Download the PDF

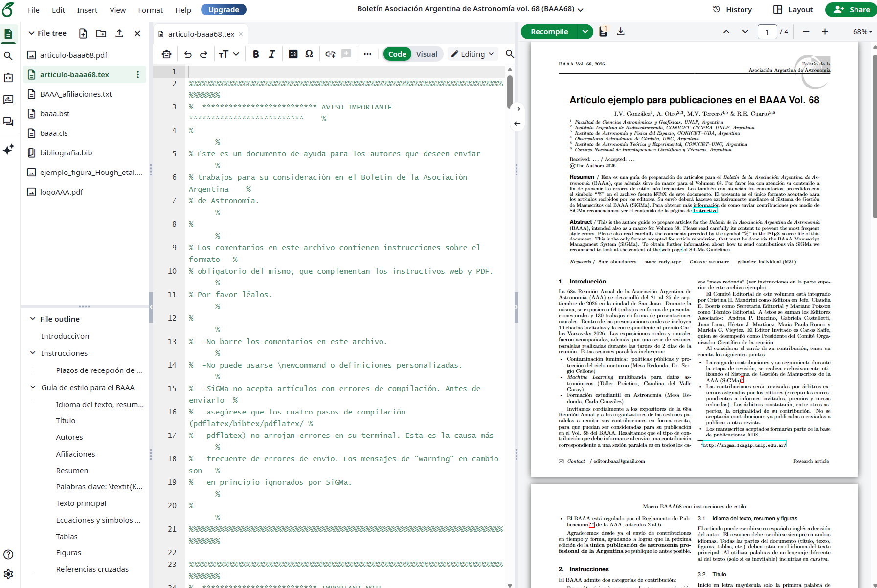click(621, 32)
